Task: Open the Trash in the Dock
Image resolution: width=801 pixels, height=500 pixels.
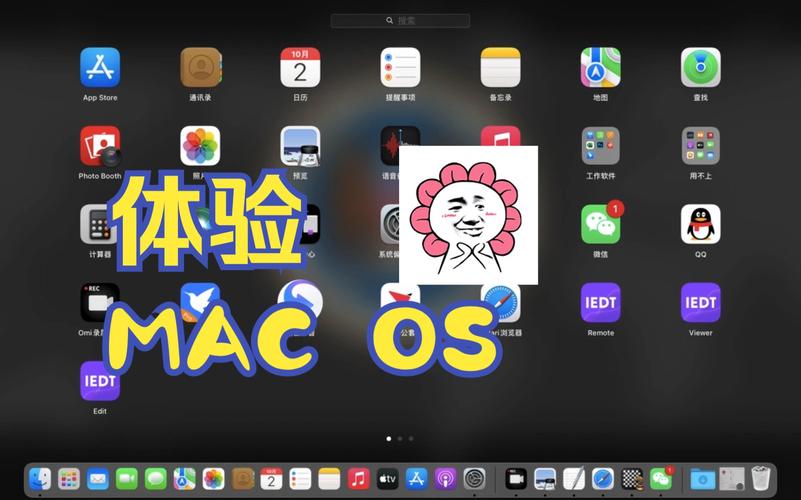Action: click(761, 479)
